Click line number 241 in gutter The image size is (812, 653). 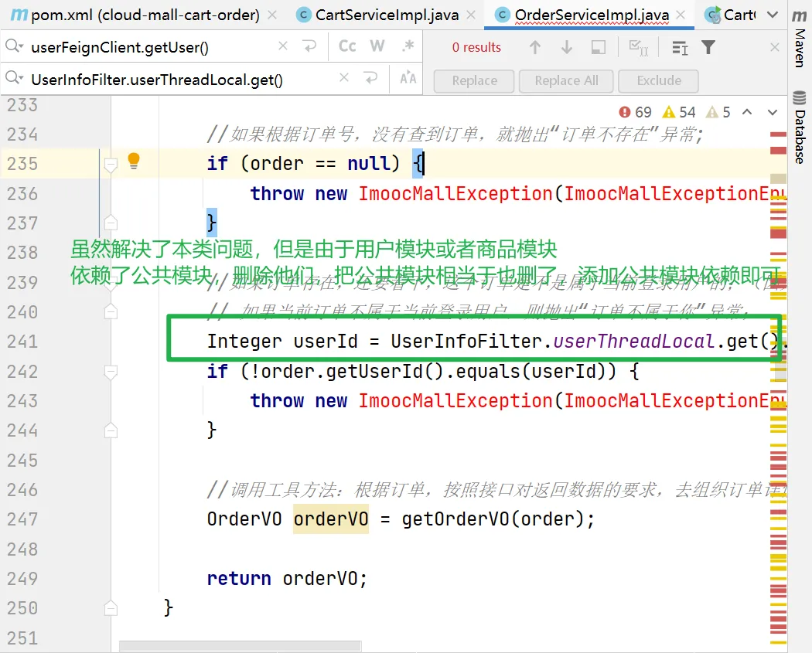[x=22, y=342]
